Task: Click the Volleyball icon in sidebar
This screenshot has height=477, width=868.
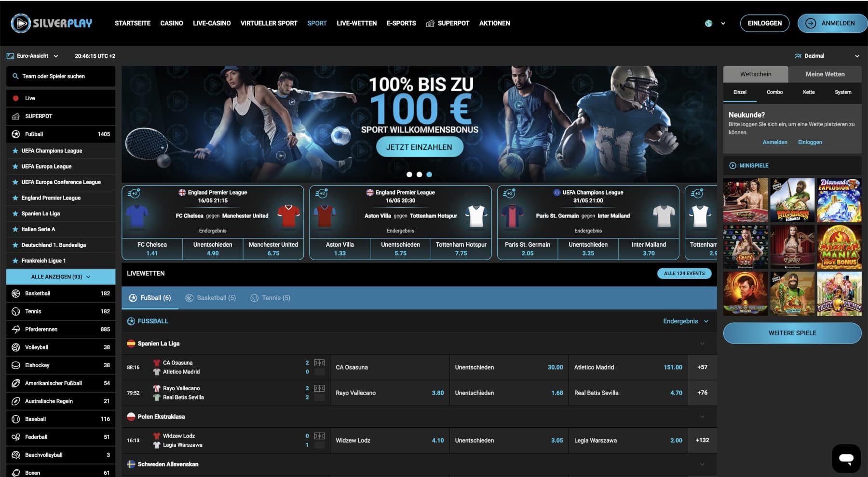Action: (16, 347)
